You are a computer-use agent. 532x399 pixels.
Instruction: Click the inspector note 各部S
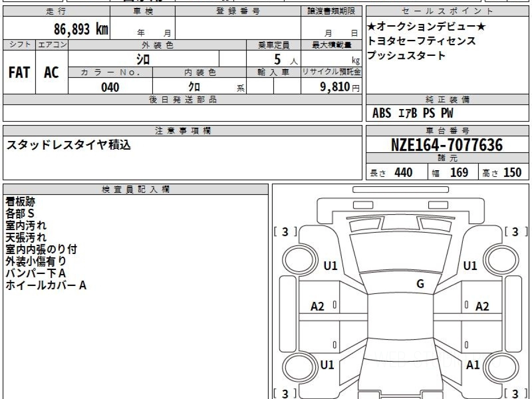20,214
